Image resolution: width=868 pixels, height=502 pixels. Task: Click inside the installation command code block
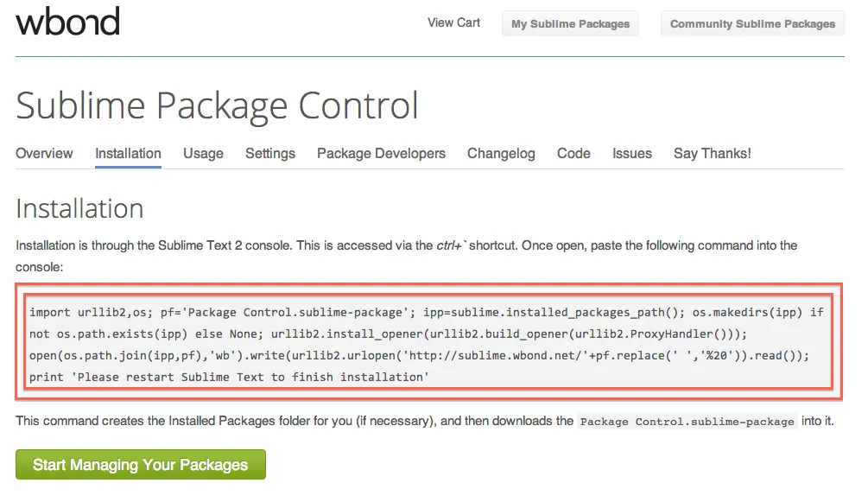pos(428,344)
